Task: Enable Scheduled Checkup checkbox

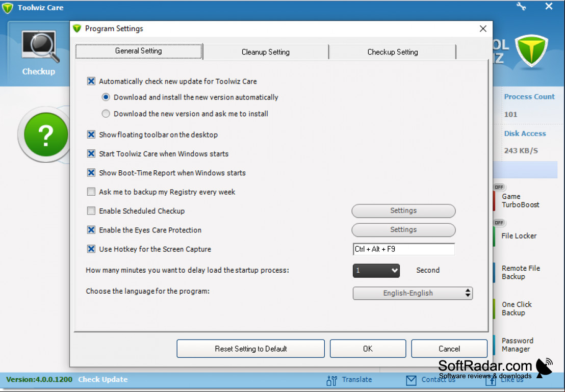Action: pos(91,211)
